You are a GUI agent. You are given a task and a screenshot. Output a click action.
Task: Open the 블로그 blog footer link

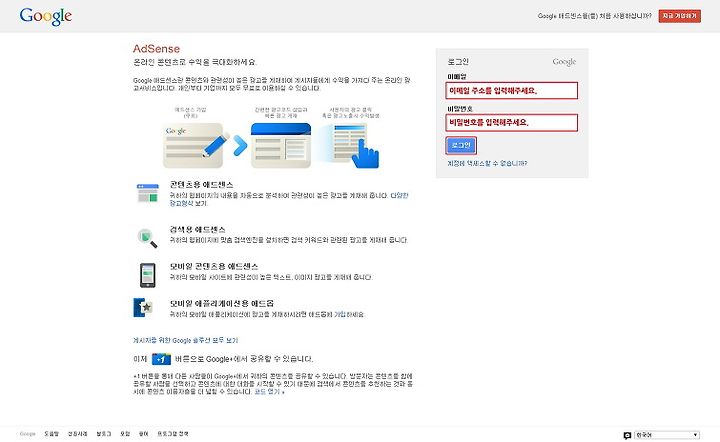tap(104, 434)
